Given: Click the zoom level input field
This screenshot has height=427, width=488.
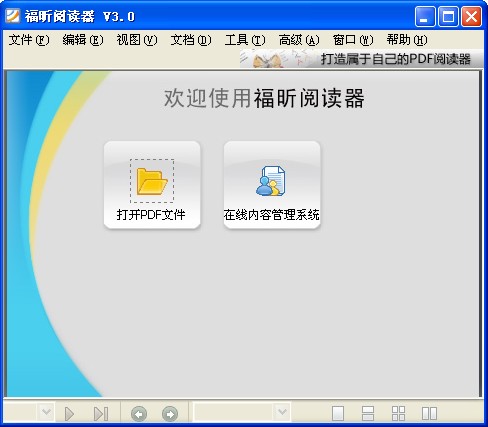Looking at the screenshot, I should [234, 412].
